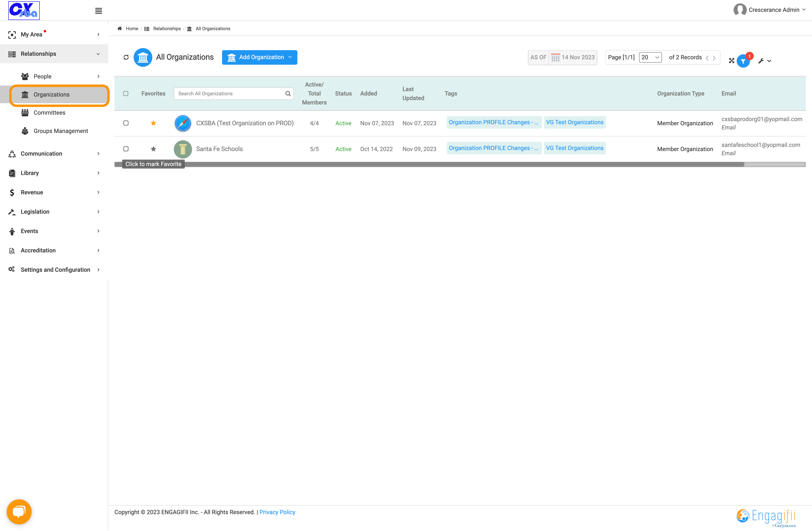812x531 pixels.
Task: Click the large All Organizations building icon
Action: pos(143,57)
